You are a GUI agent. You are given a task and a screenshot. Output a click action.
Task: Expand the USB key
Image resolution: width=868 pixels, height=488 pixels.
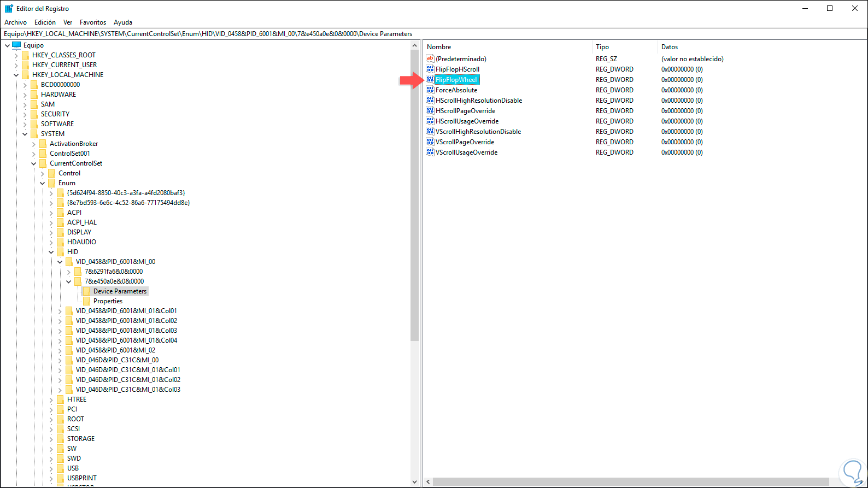pos(51,468)
